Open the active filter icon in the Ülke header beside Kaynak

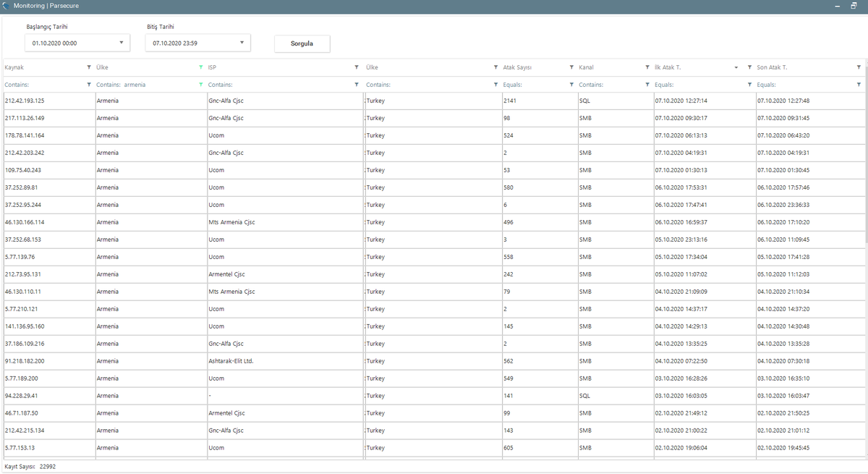click(201, 67)
